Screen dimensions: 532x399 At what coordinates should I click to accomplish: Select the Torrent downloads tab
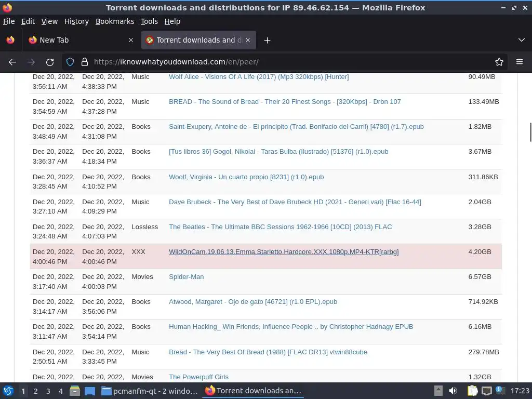click(198, 40)
